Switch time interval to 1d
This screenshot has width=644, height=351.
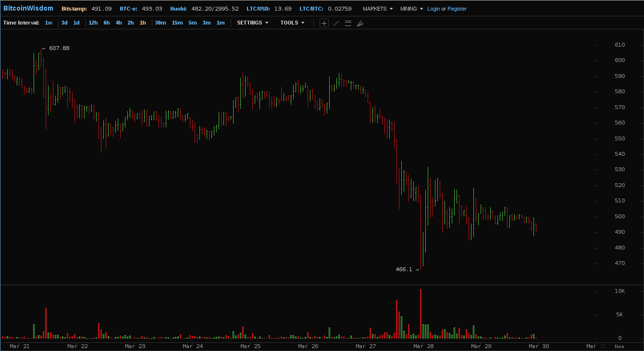[x=76, y=23]
